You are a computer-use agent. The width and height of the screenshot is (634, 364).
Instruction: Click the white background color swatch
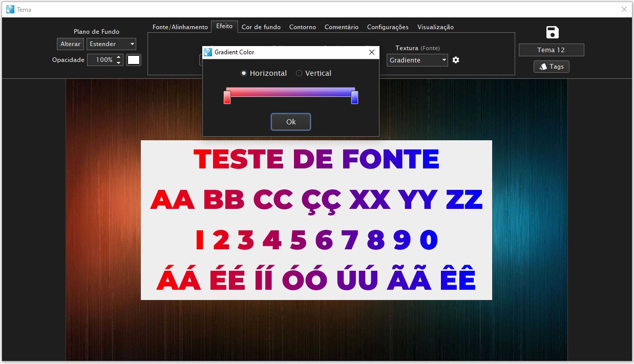[134, 60]
